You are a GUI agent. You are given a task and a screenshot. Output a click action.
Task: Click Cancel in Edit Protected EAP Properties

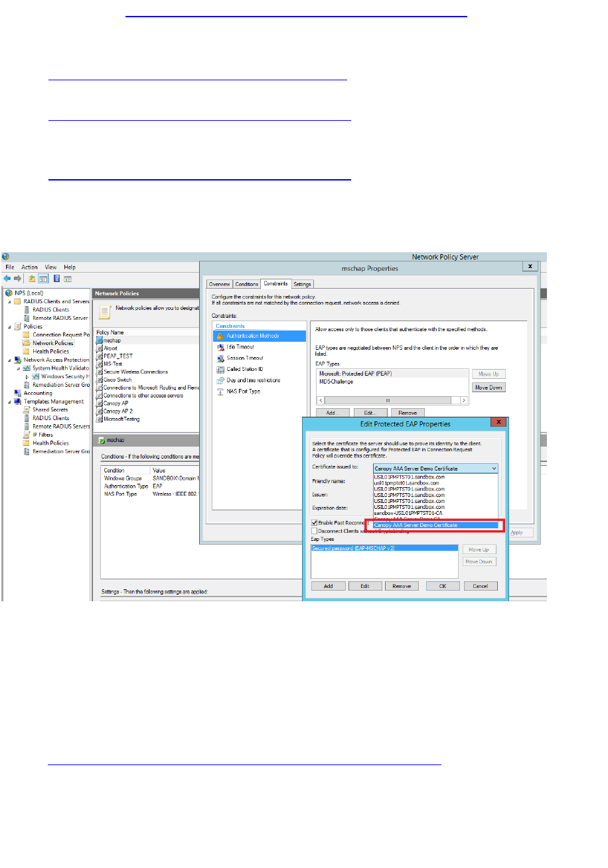tap(481, 586)
